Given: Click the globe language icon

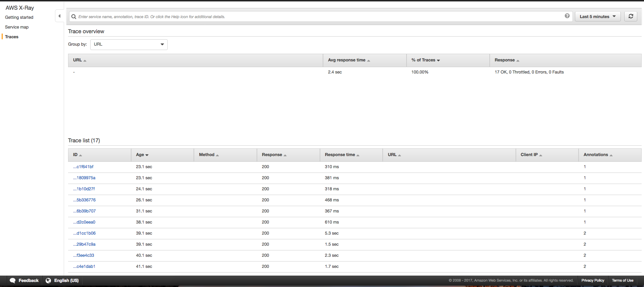Looking at the screenshot, I should [48, 281].
